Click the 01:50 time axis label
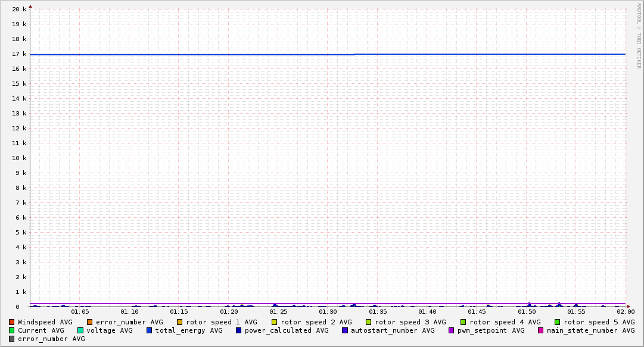The image size is (644, 347). coord(527,312)
